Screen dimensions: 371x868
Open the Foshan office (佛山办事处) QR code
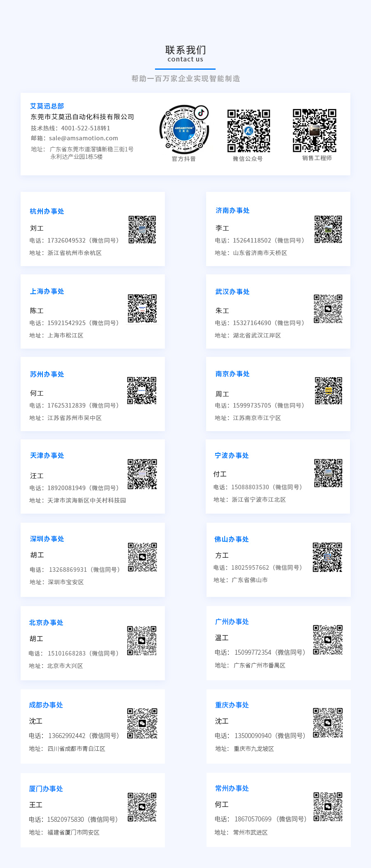pyautogui.click(x=327, y=557)
